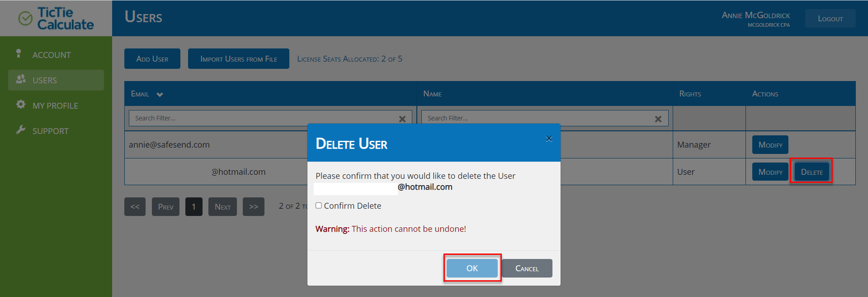Click Modify for the Manager user
This screenshot has width=868, height=297.
click(x=770, y=145)
